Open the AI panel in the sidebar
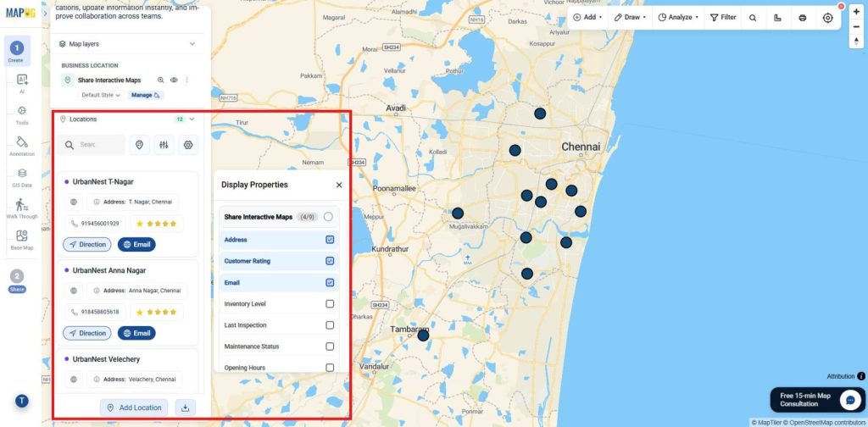 22,84
